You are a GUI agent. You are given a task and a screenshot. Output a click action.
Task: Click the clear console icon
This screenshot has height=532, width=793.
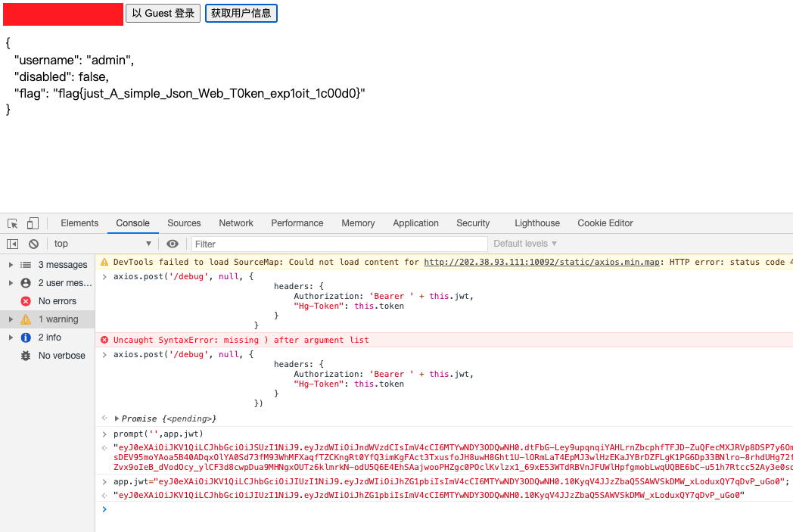pos(33,244)
